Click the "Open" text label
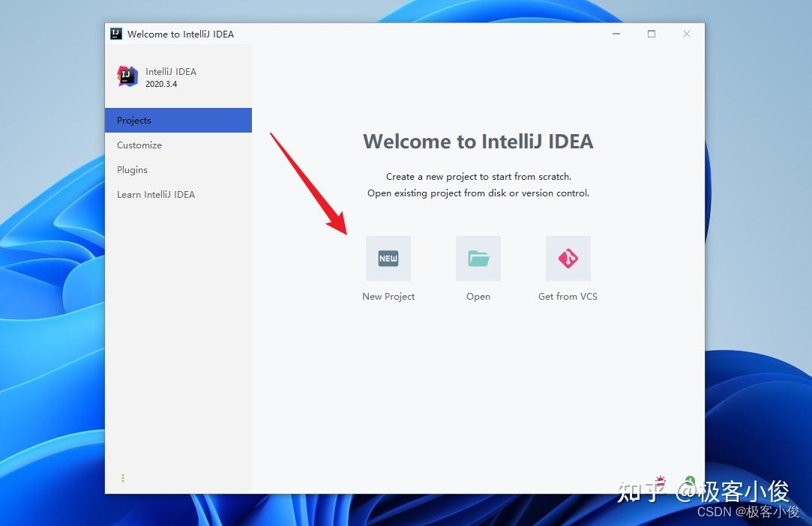Image resolution: width=812 pixels, height=526 pixels. (x=478, y=296)
